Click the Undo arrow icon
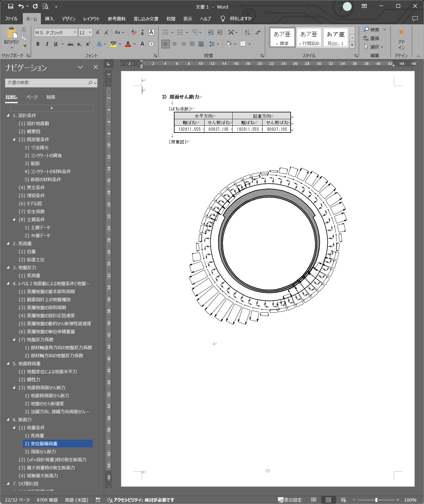Screen dimensions: 424x504 click(21, 6)
